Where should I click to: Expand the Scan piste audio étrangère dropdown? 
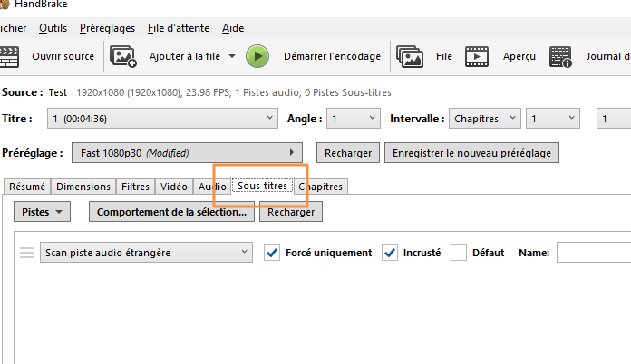click(147, 253)
